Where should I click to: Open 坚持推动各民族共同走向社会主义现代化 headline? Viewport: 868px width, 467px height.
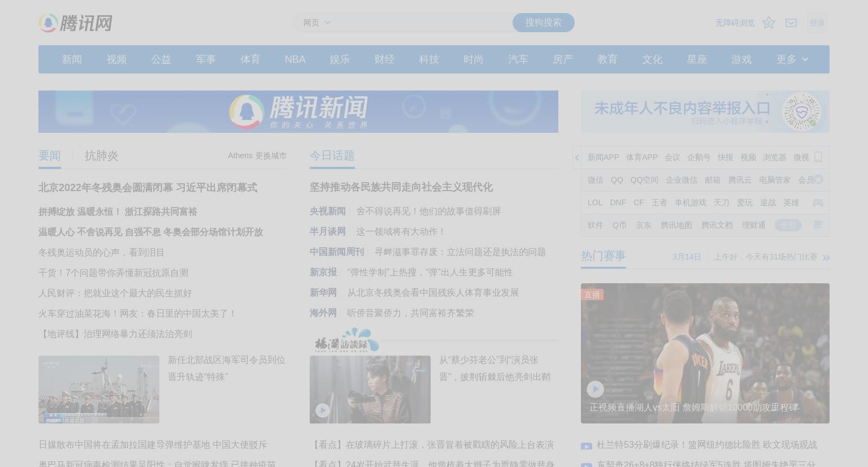pyautogui.click(x=401, y=187)
